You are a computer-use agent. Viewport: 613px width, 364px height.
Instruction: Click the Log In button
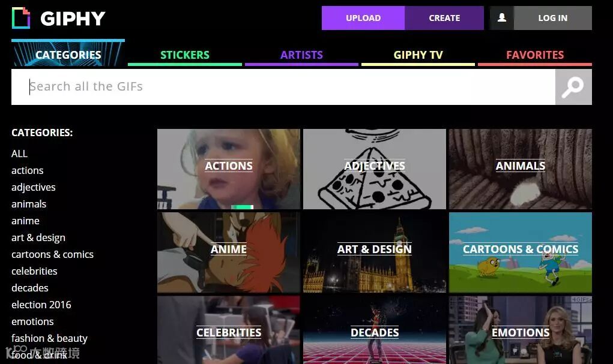(552, 18)
